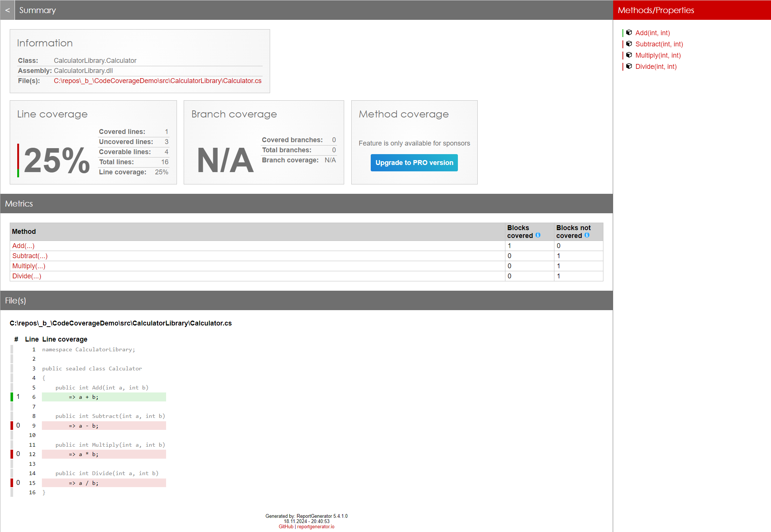771x532 pixels.
Task: Open the Calculator.cs file path link
Action: coord(157,81)
